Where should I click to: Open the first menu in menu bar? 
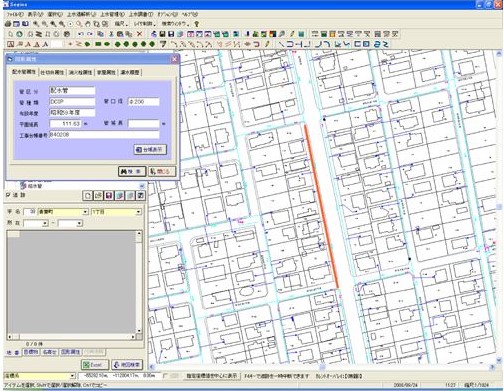click(15, 14)
